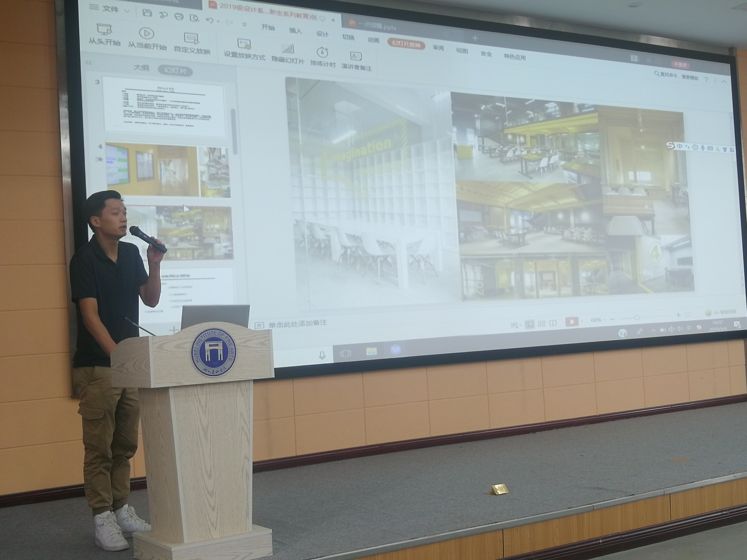The height and width of the screenshot is (560, 747).
Task: Switch to slide sorter grid view
Action: click(542, 323)
